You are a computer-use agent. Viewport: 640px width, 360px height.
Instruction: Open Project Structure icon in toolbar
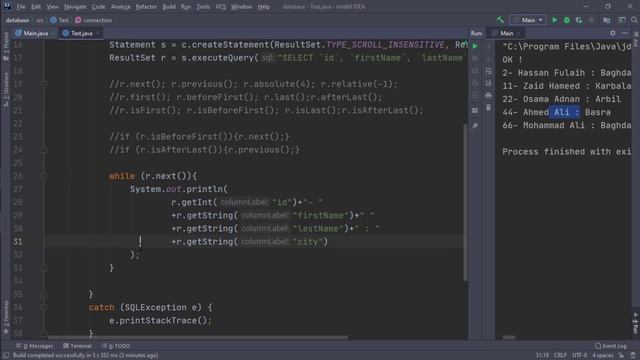click(607, 20)
